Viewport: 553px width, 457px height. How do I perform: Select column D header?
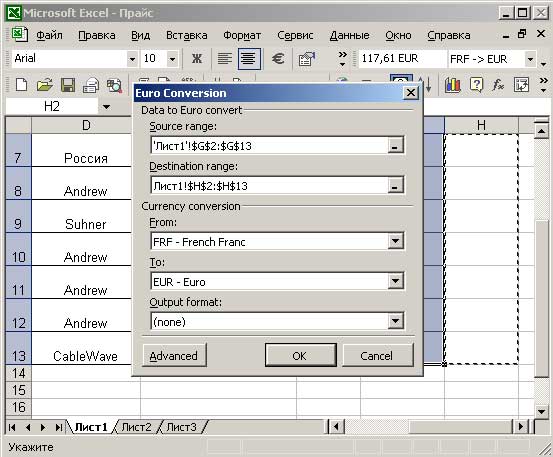(x=86, y=125)
